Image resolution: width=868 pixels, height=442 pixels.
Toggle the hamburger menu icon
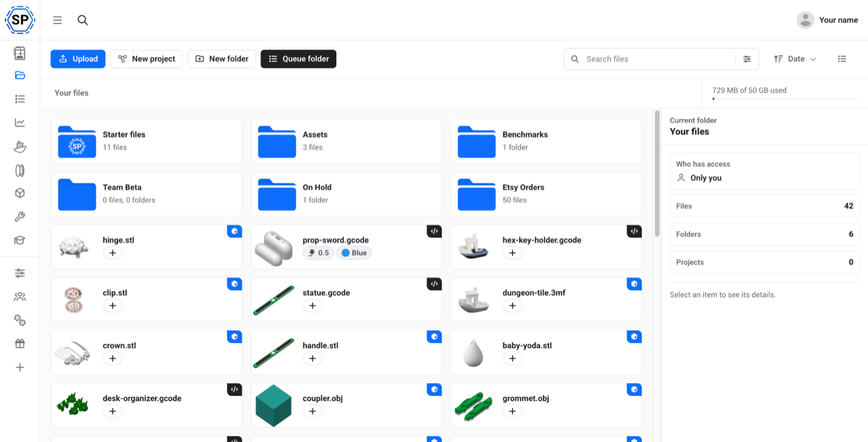point(58,20)
